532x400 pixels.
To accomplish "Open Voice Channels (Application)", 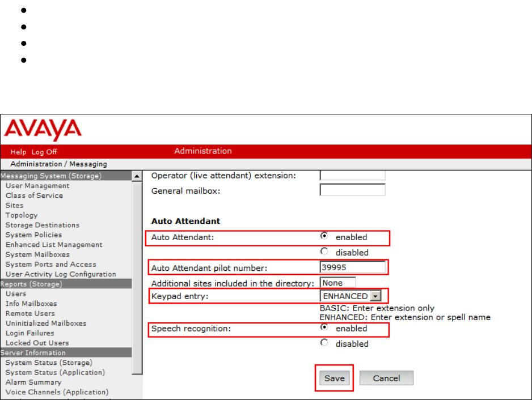I will (57, 392).
